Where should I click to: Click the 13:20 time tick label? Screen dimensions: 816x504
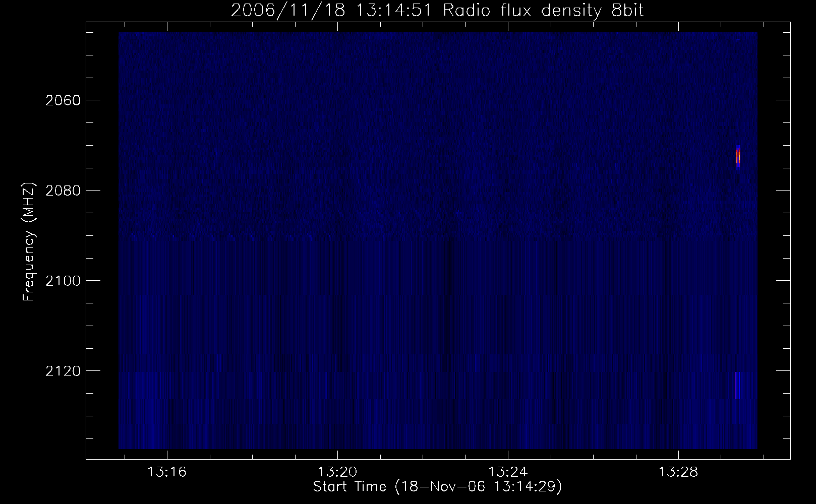coord(337,472)
